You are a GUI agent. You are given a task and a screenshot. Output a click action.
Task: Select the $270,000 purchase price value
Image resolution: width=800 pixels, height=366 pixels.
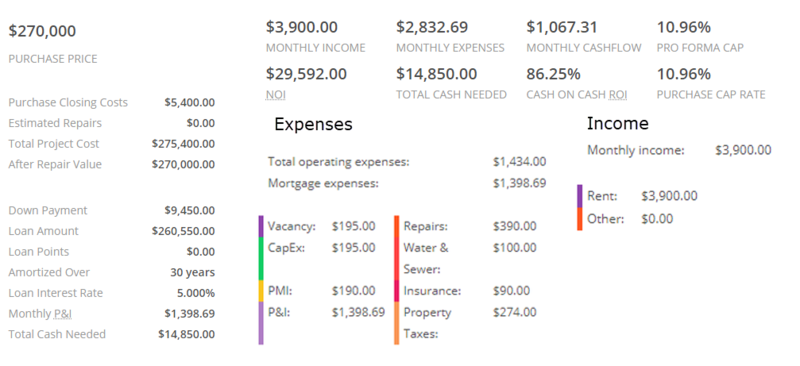tap(42, 31)
